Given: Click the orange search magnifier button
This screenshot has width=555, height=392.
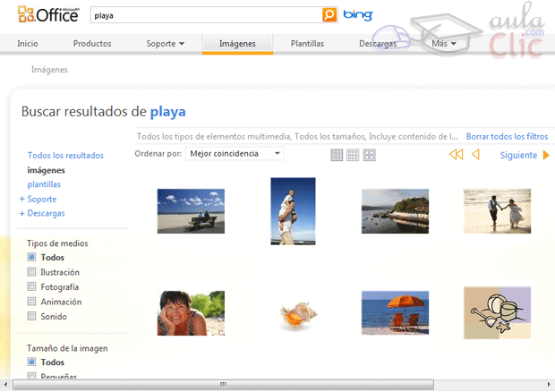Looking at the screenshot, I should click(329, 15).
